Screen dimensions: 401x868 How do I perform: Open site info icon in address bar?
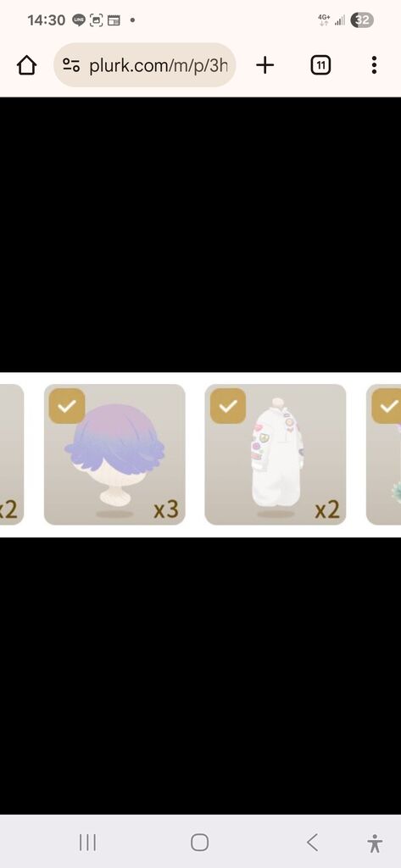point(71,65)
